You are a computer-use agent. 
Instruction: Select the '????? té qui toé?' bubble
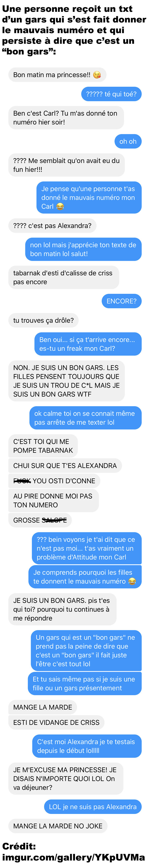[111, 94]
